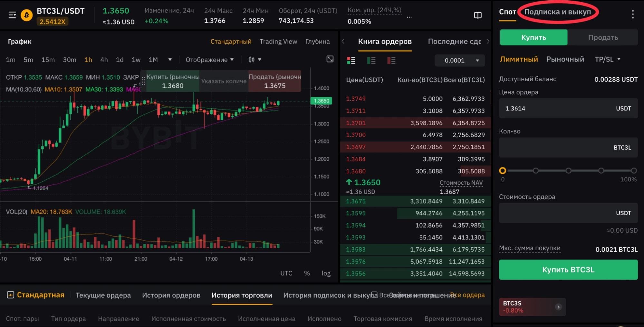Select the 4h timeframe

(x=104, y=60)
